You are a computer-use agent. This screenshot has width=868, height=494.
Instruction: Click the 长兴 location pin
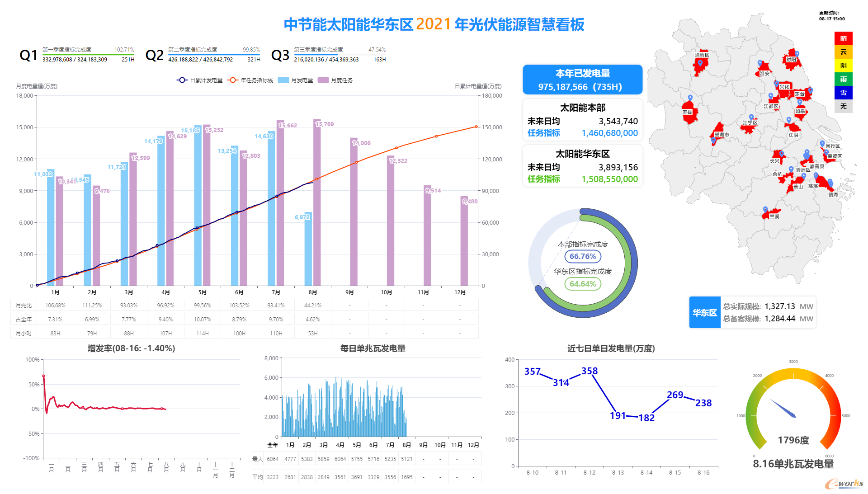[781, 154]
